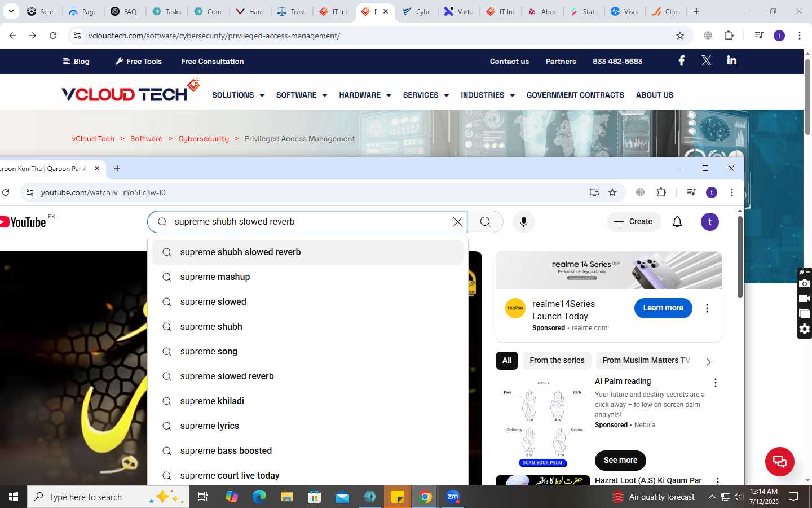Open the Partners link
Image resolution: width=812 pixels, height=508 pixels.
(x=561, y=62)
